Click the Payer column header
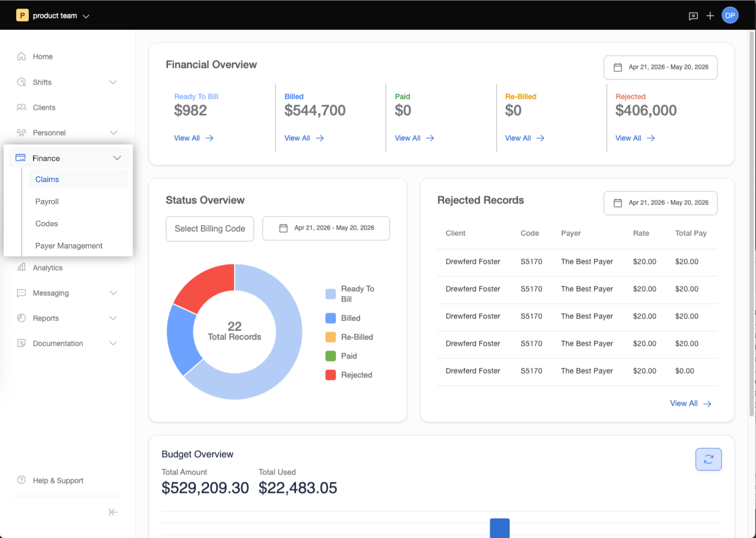Screen dimensions: 756x538 coord(571,233)
